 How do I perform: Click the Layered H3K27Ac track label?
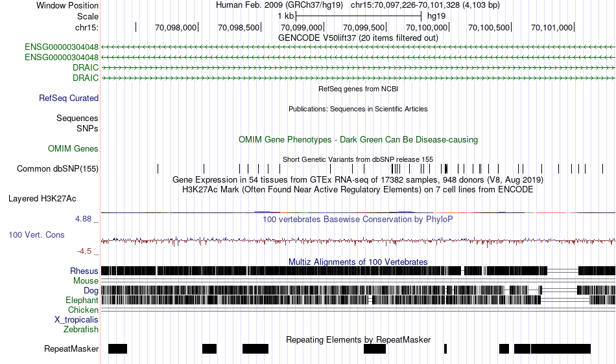pos(42,198)
